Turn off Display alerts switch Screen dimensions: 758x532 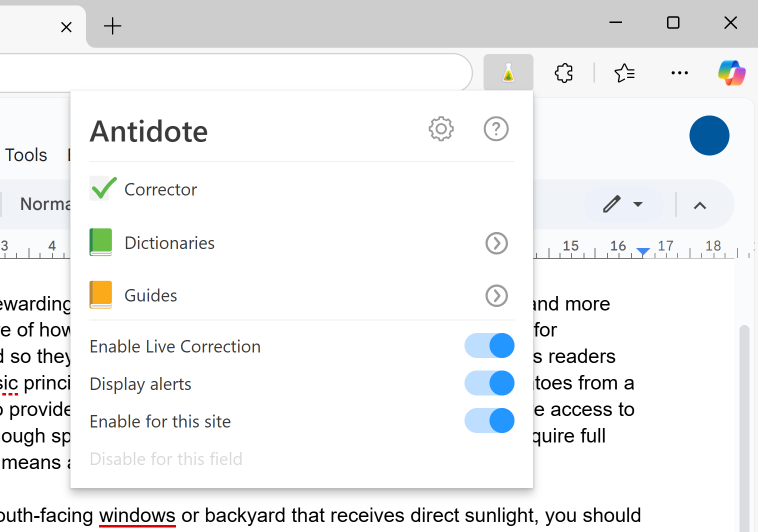pyautogui.click(x=490, y=383)
